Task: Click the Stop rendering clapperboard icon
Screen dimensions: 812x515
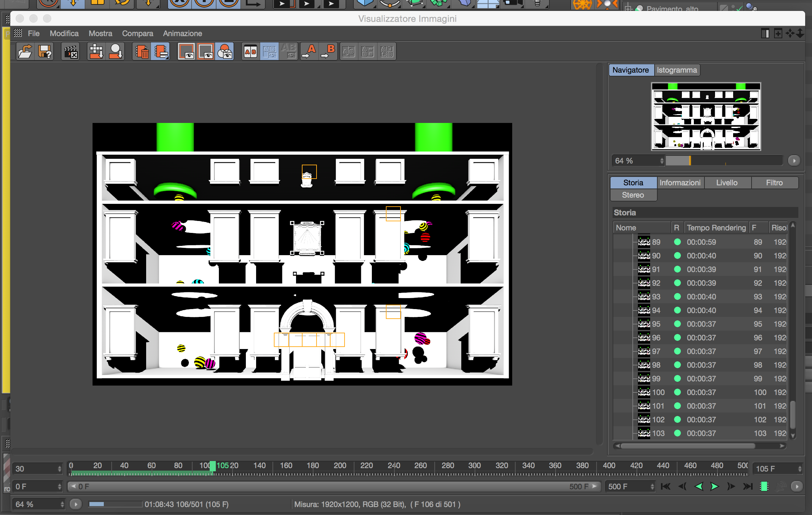Action: 71,52
